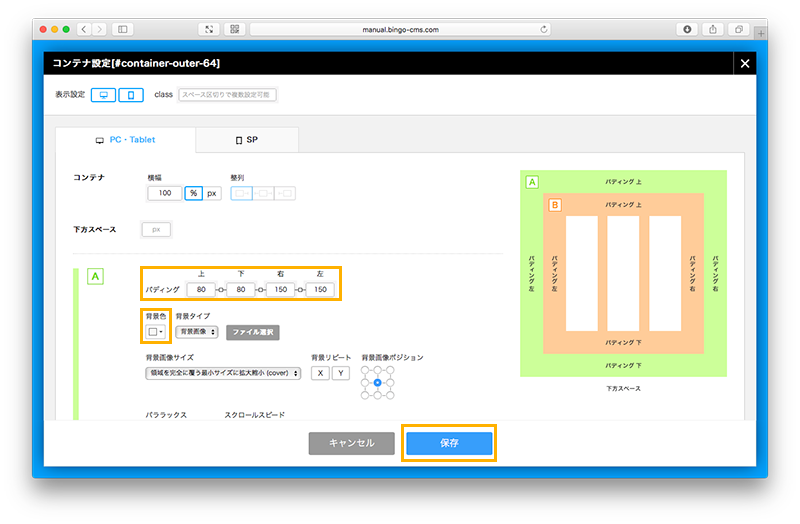Go back with the Safari back arrow
800x524 pixels.
coord(84,29)
